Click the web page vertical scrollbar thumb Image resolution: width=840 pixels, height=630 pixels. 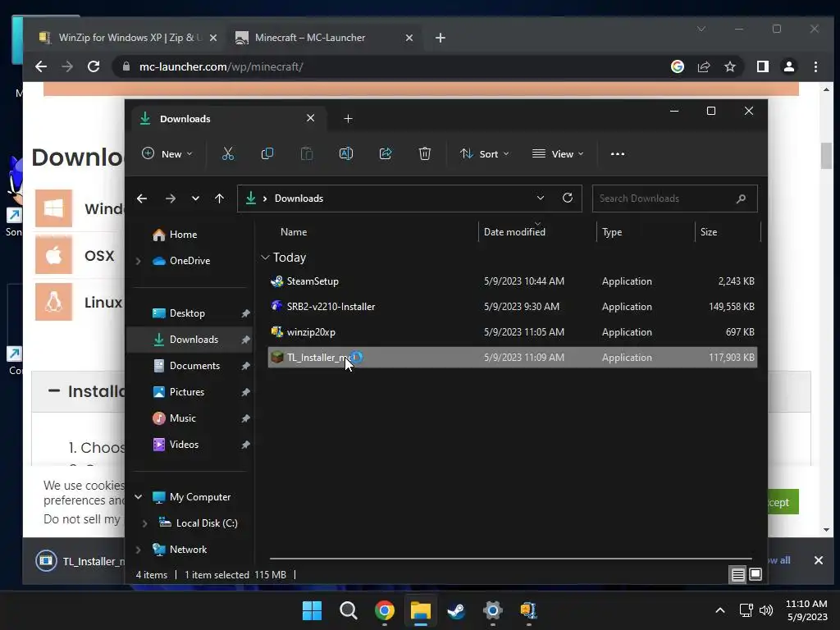click(x=826, y=156)
